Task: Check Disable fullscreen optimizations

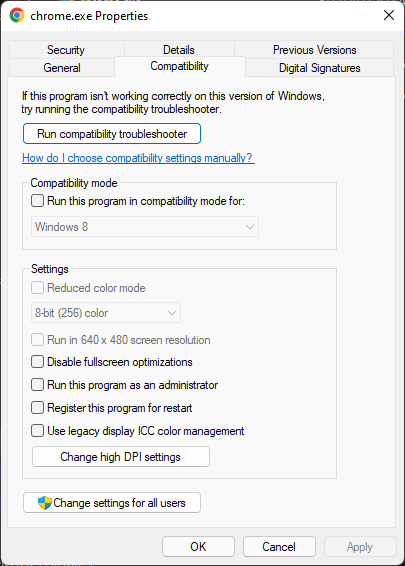Action: point(38,362)
